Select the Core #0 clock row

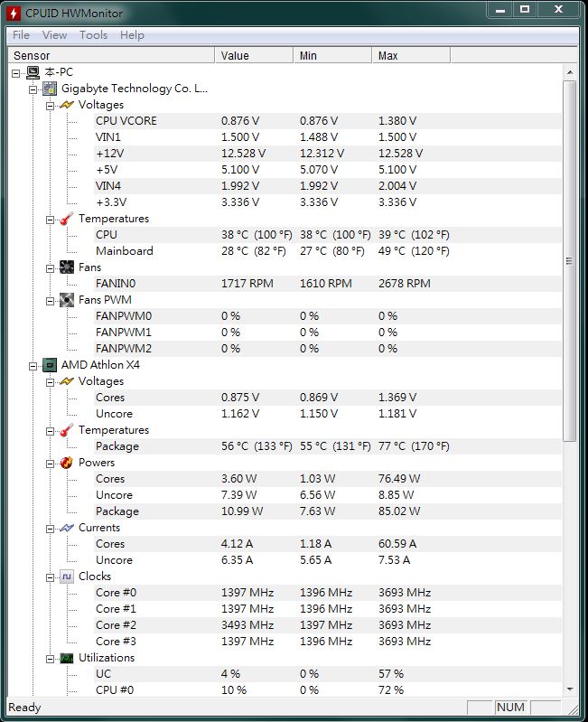tap(328, 593)
